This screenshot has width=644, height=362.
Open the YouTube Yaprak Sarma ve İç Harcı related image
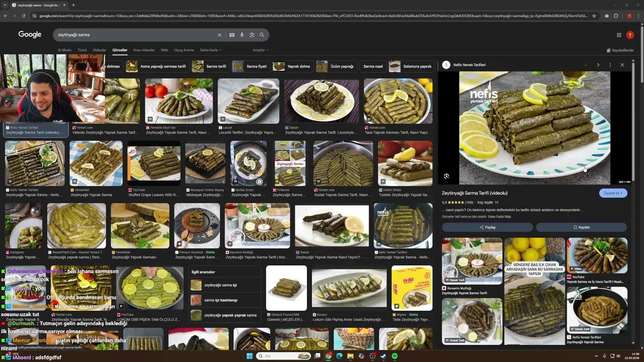point(597,255)
